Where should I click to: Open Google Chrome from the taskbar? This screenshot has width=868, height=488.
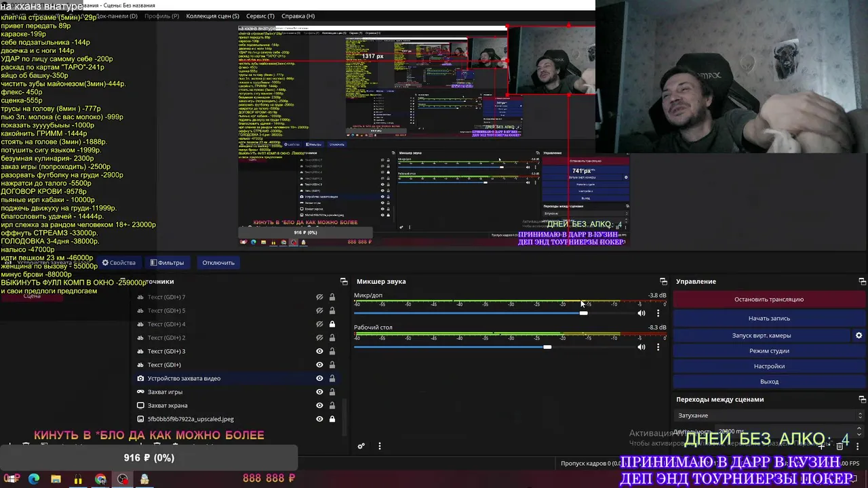(x=100, y=479)
